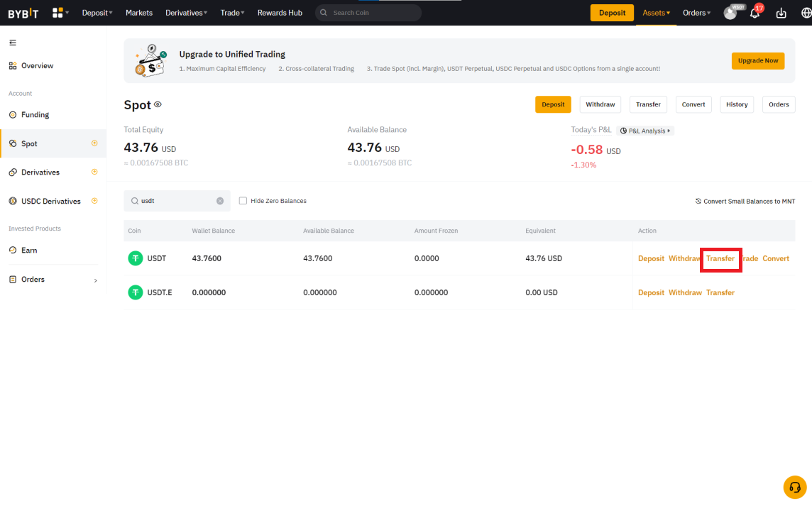Enable the Hide Zero Balances checkbox
Screen dimensions: 812x511
point(243,200)
